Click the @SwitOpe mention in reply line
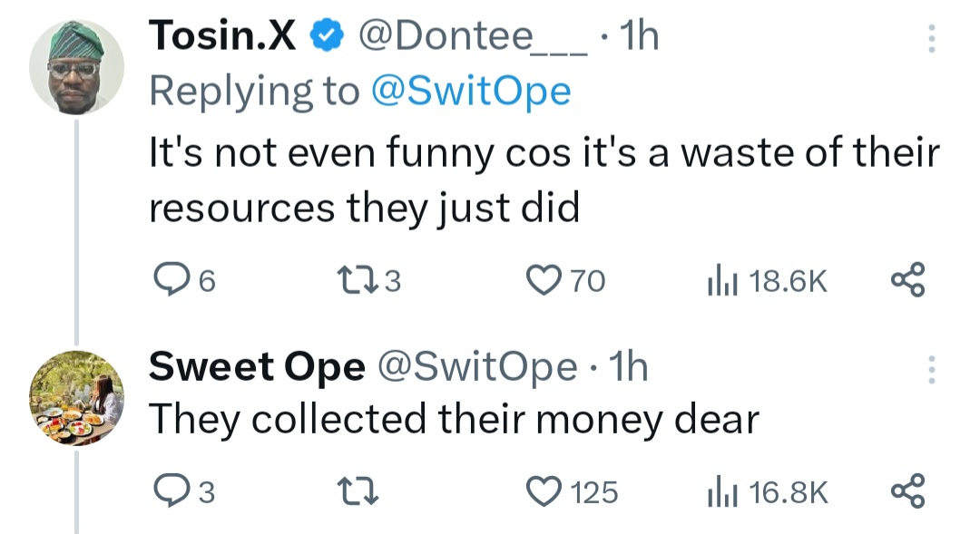 [472, 92]
